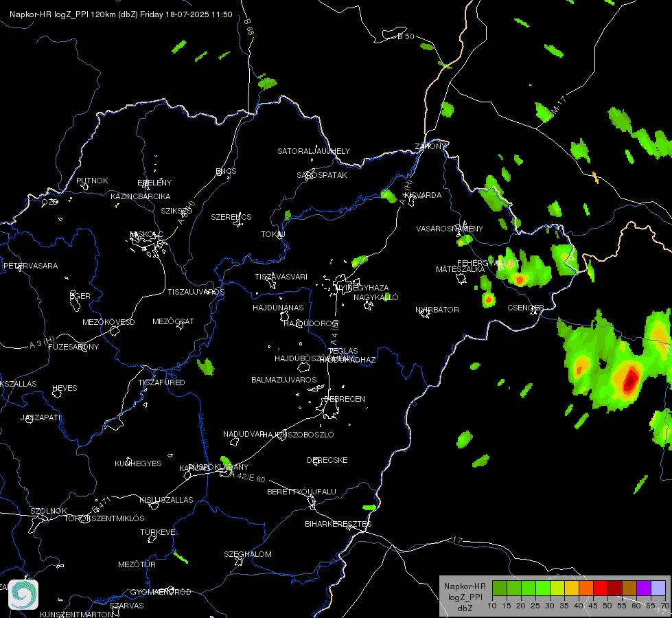This screenshot has height=618, width=672.
Task: Click the TURKEVE town label
Action: click(x=158, y=531)
